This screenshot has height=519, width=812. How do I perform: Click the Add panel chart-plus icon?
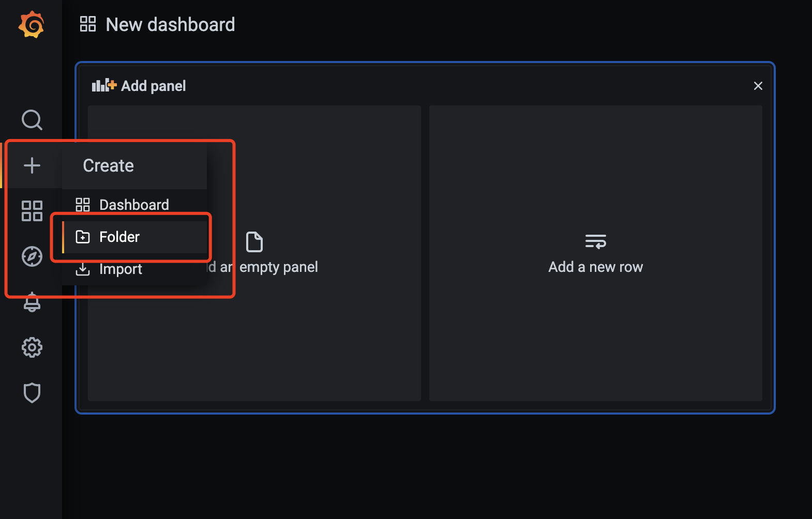coord(104,85)
